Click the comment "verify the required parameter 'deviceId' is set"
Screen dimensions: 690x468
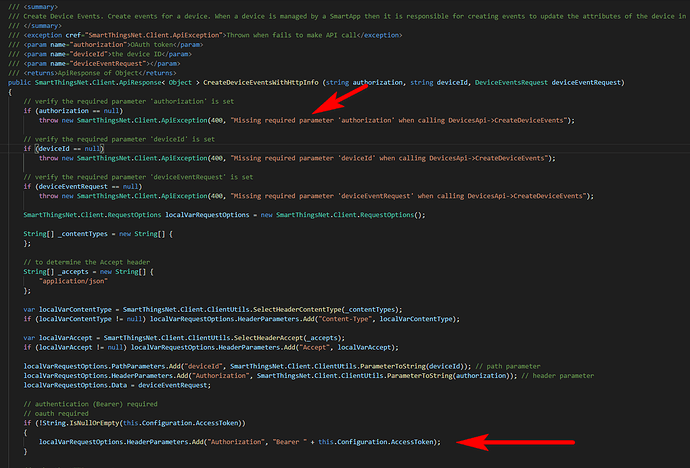119,139
